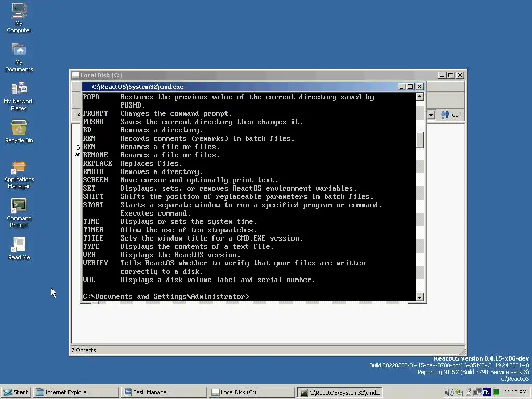Image resolution: width=532 pixels, height=399 pixels.
Task: Click the plug-shaped tray icon left of network icon
Action: coord(468,392)
